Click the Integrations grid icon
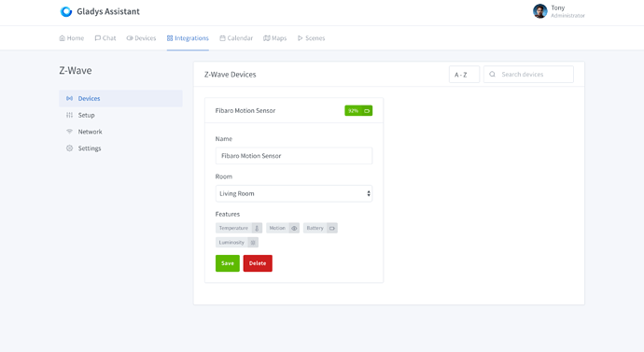Viewport: 644px width, 352px height. pos(170,38)
